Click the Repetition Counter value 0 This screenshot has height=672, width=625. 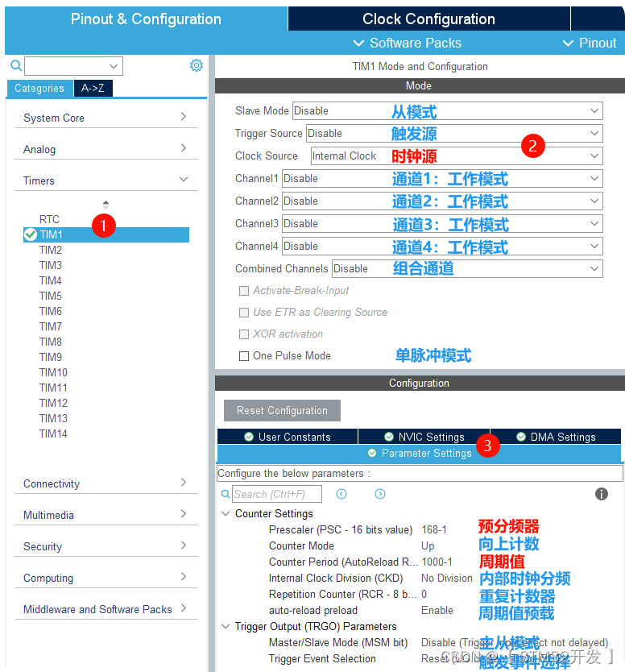tap(424, 595)
